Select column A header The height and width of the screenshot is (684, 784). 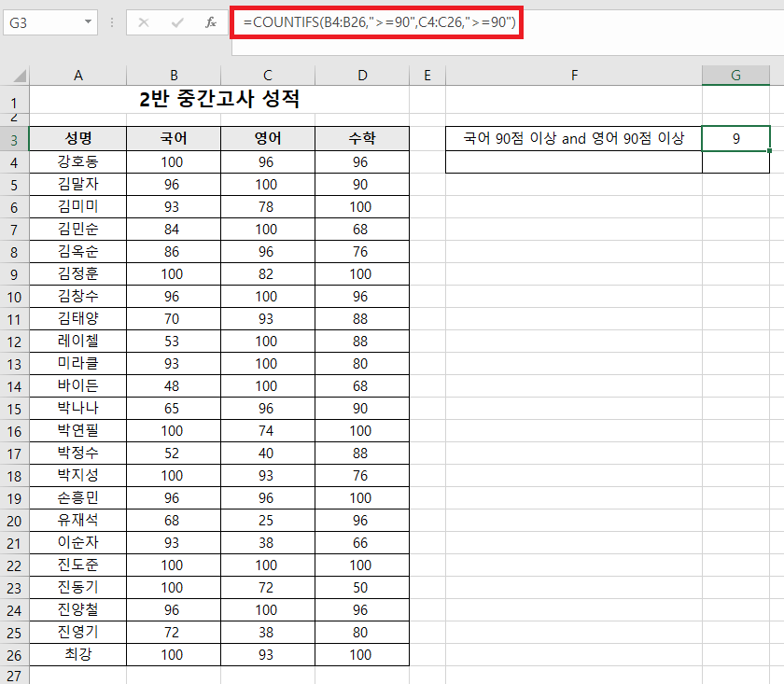pos(78,76)
